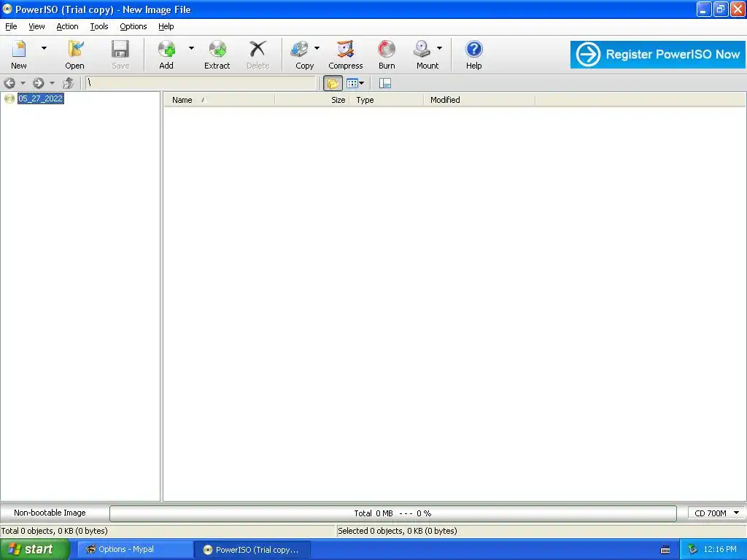The height and width of the screenshot is (560, 747).
Task: Open the Action menu
Action: coord(67,27)
